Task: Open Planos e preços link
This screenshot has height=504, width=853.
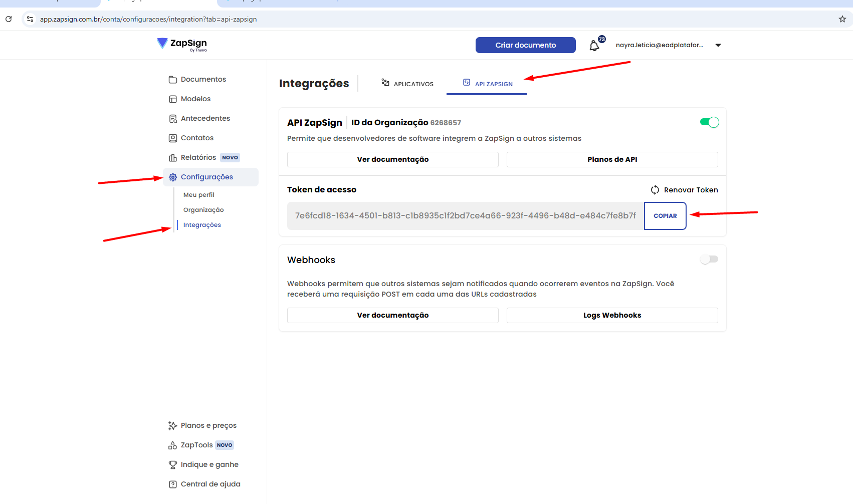Action: click(x=208, y=425)
